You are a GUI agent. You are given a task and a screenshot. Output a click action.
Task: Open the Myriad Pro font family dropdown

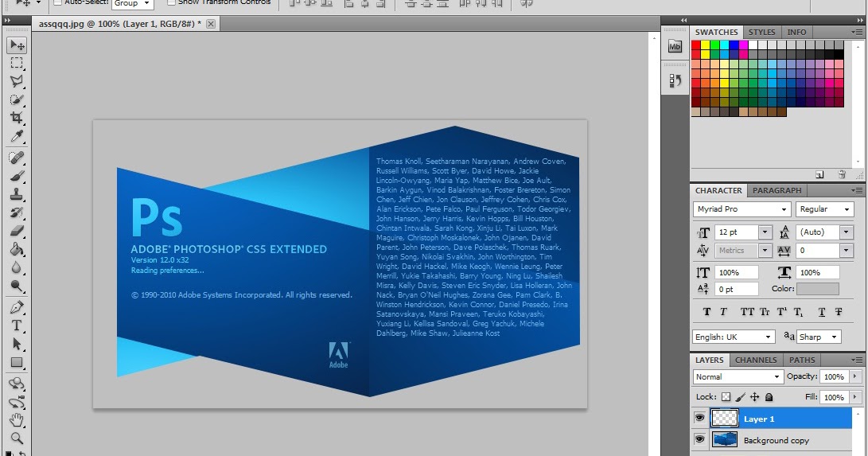point(741,209)
